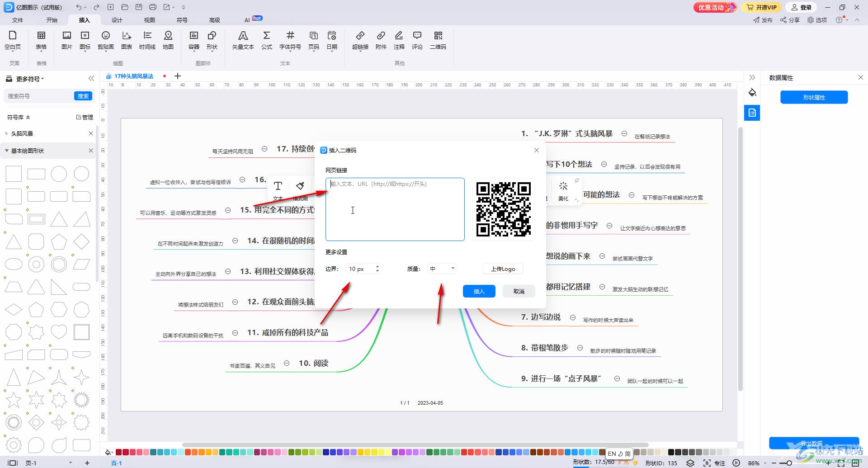This screenshot has height=468, width=868.
Task: Open the 字体符号 font symbol tool
Action: point(290,40)
